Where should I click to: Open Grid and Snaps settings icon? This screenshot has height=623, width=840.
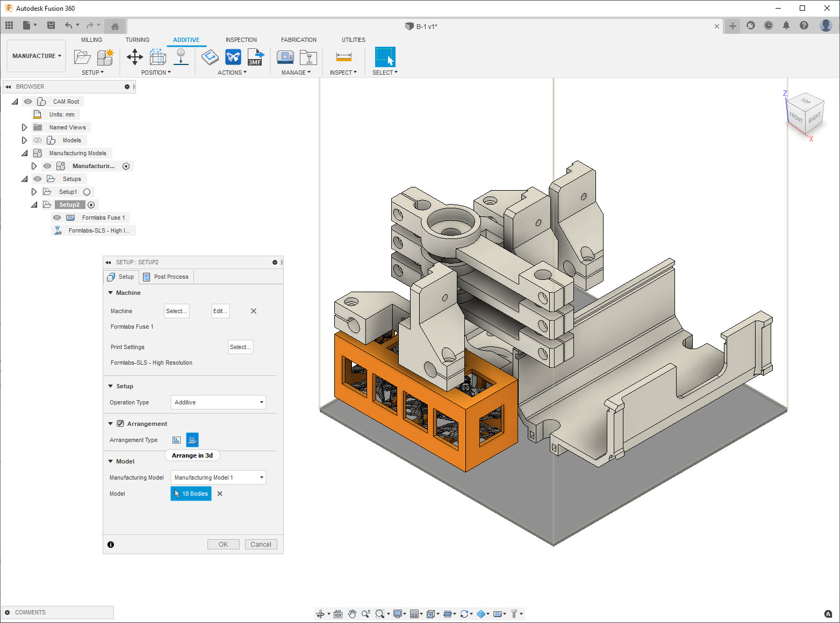[414, 613]
